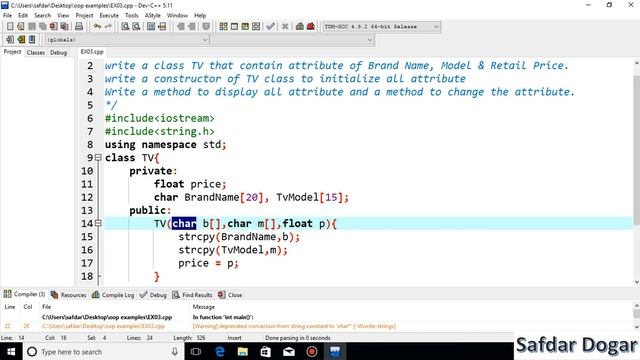Collapse the class TV fold marker on line 9

pos(98,157)
